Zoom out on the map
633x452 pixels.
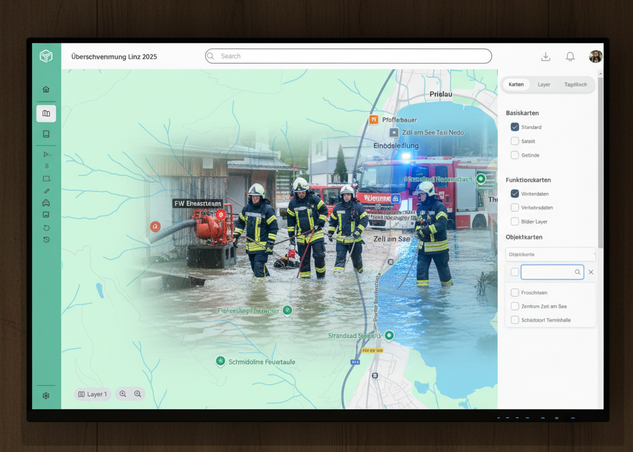123,394
